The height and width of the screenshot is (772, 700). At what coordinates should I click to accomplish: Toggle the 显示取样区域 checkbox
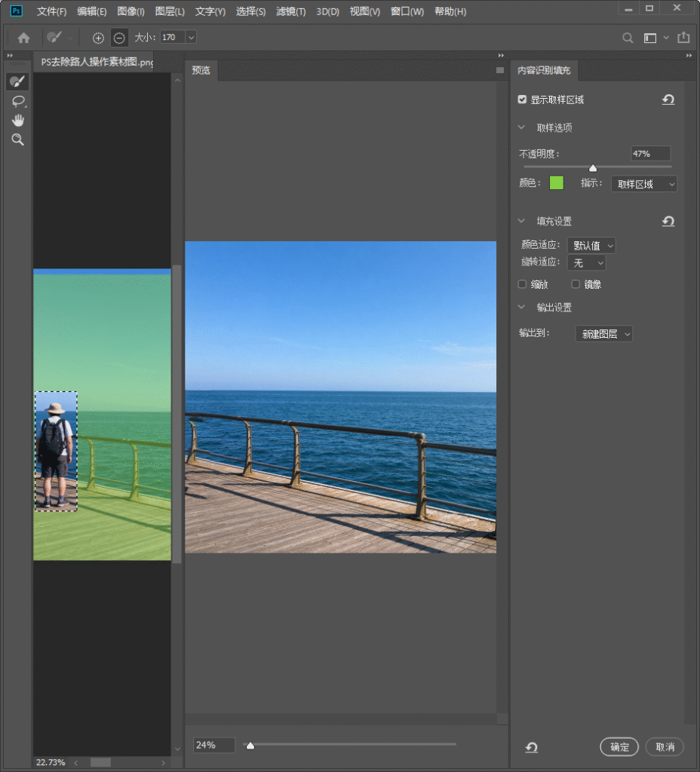(522, 100)
